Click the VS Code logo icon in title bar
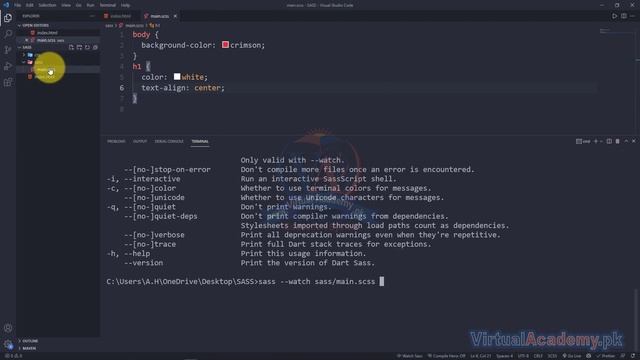 (6, 5)
